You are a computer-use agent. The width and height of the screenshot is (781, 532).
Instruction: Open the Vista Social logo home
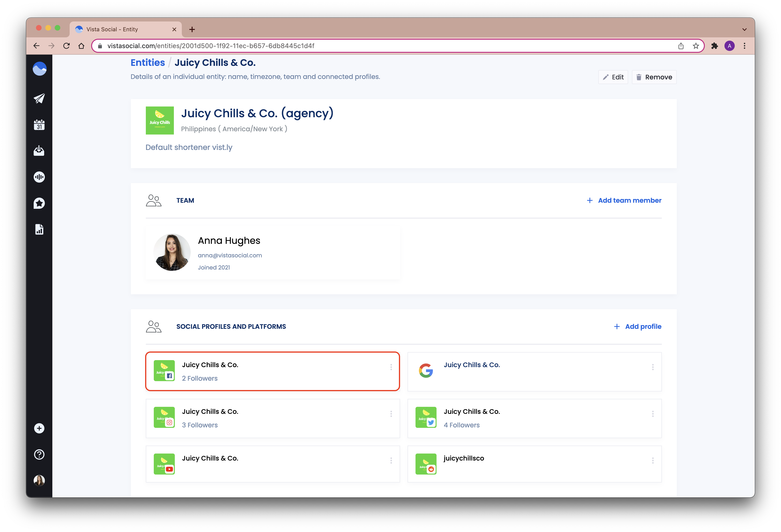coord(39,69)
